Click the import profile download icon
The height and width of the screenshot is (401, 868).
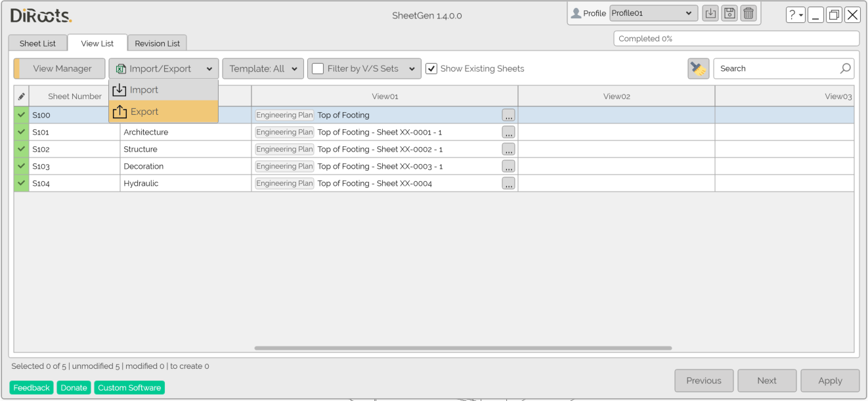[x=710, y=13]
